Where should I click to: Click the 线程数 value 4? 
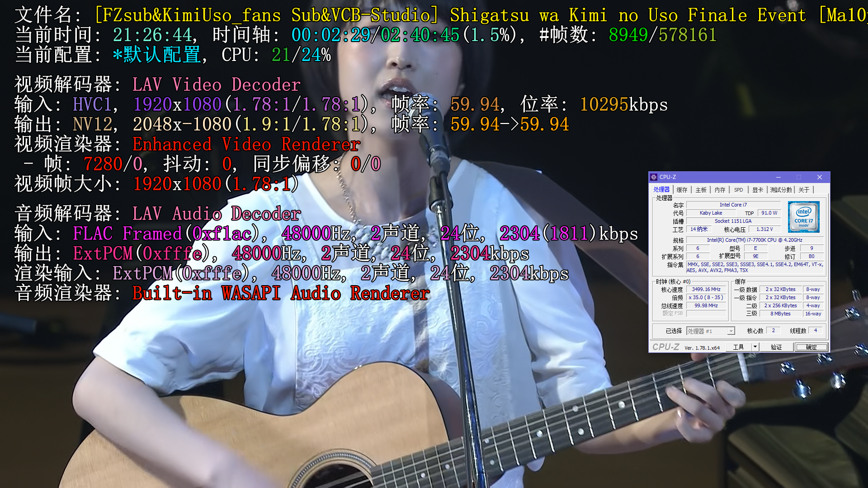pos(816,331)
